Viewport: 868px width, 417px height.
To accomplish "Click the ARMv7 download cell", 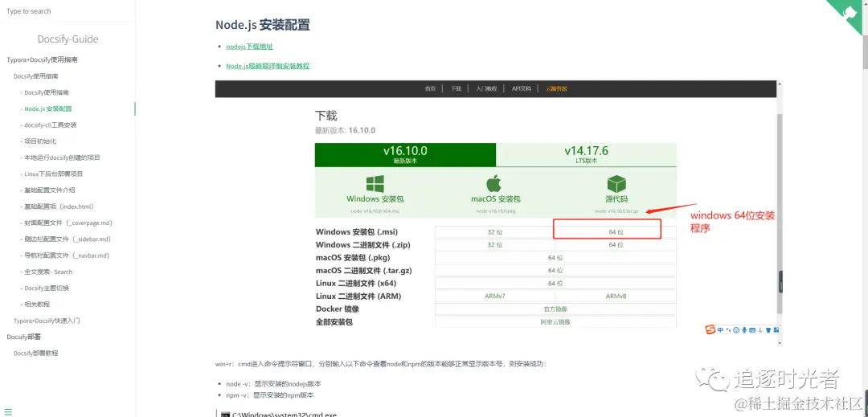I will tap(495, 296).
